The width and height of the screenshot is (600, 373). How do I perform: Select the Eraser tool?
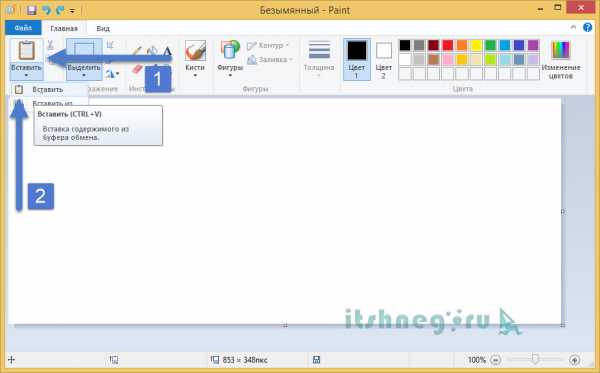[x=137, y=70]
